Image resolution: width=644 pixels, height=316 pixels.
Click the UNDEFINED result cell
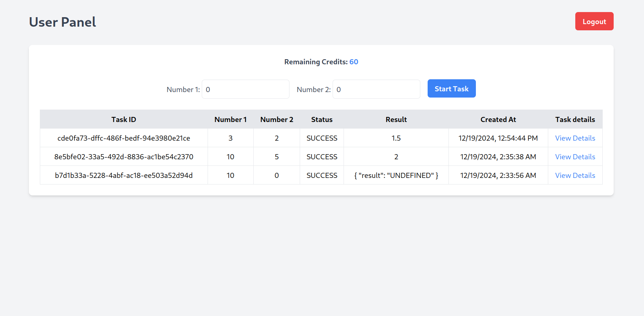(396, 175)
